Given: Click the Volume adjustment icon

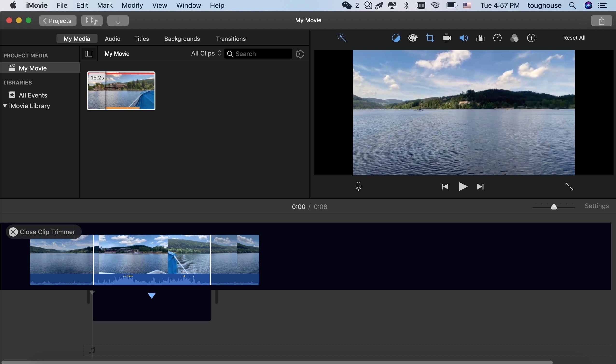Looking at the screenshot, I should click(463, 38).
